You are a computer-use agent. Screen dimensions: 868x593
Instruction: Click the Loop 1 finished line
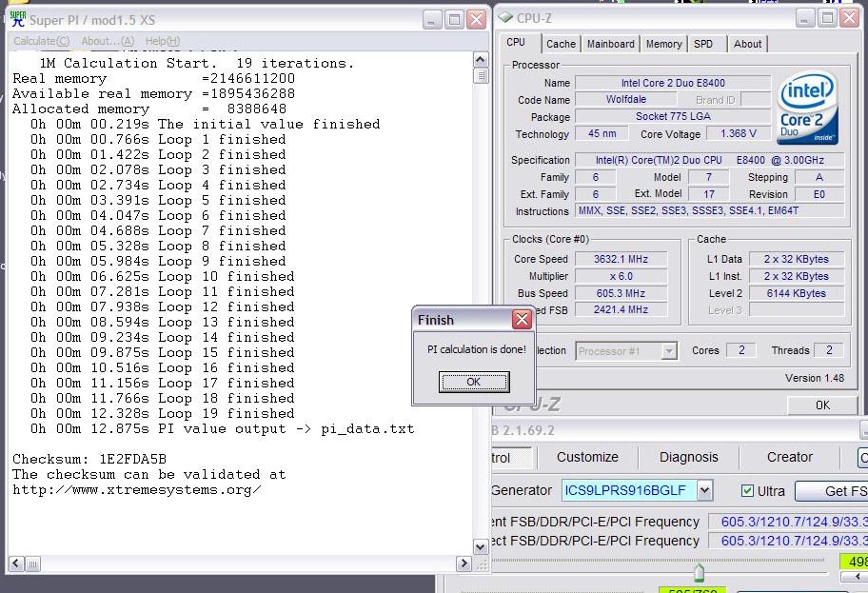158,140
